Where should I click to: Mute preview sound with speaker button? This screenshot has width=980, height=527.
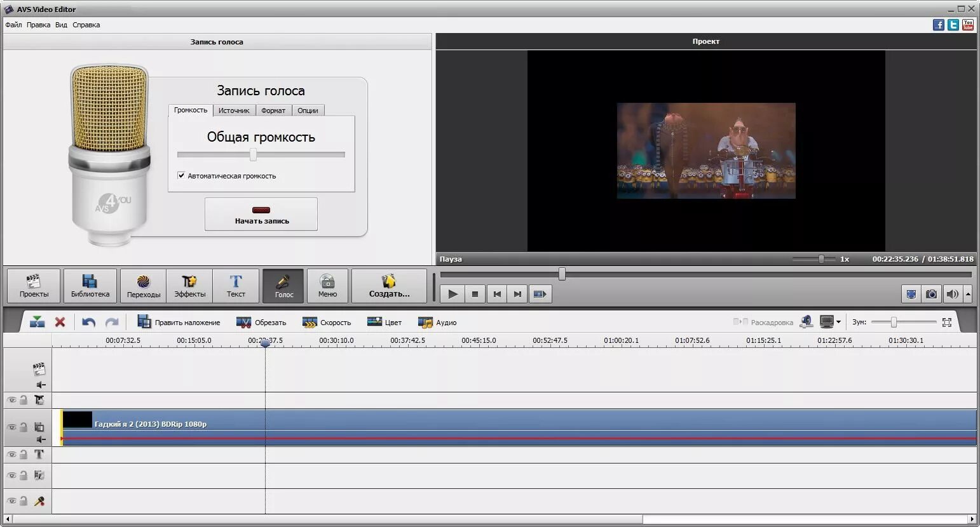point(952,294)
